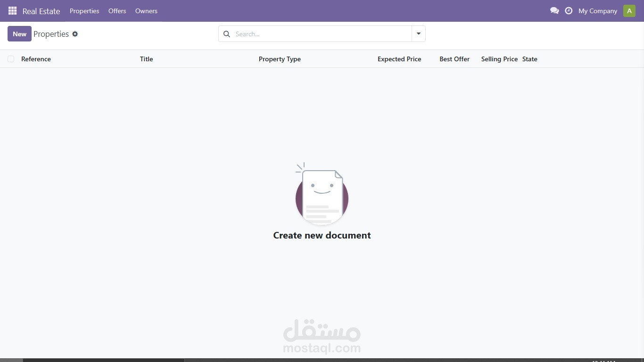Sort by the Title column header
The width and height of the screenshot is (644, 362).
pyautogui.click(x=146, y=59)
